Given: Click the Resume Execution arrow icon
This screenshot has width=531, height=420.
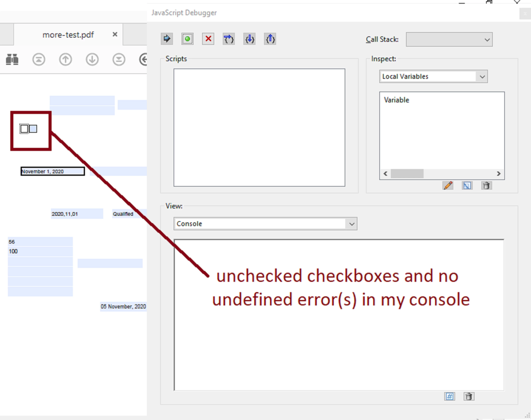Looking at the screenshot, I should click(167, 39).
